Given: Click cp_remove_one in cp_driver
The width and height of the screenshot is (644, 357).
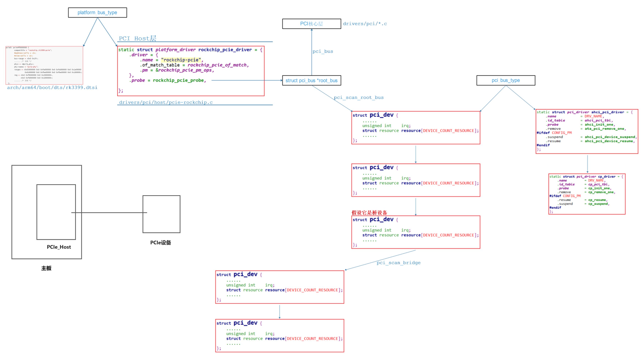Looking at the screenshot, I should 601,192.
